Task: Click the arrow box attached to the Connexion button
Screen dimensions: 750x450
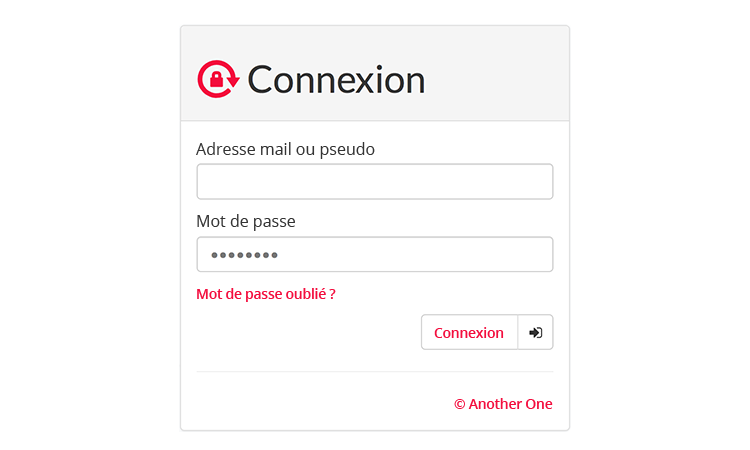Action: click(535, 332)
